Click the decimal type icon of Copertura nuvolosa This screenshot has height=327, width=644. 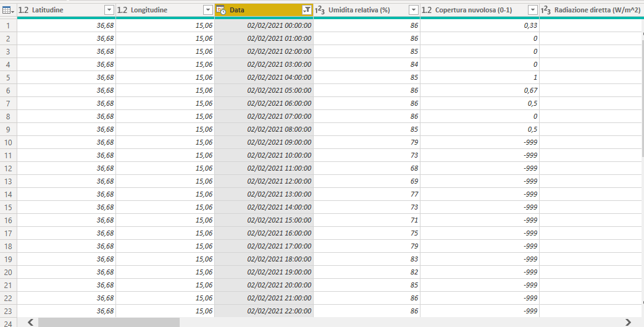(426, 10)
